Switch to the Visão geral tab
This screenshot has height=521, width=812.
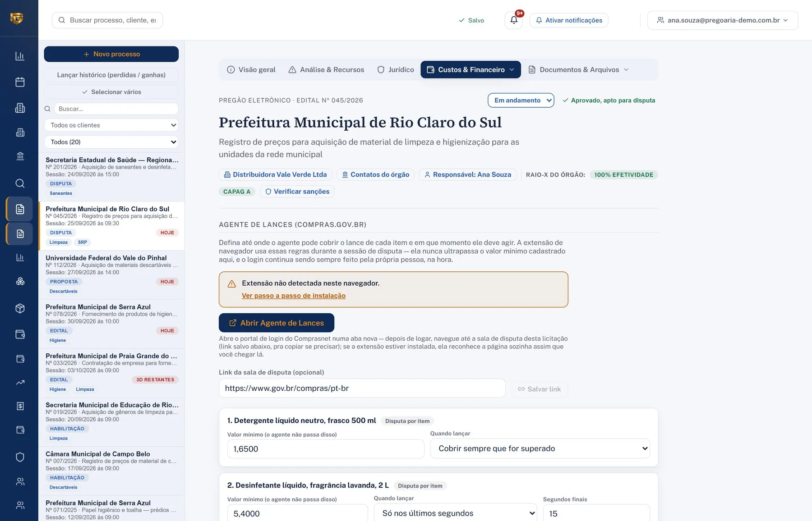click(251, 70)
